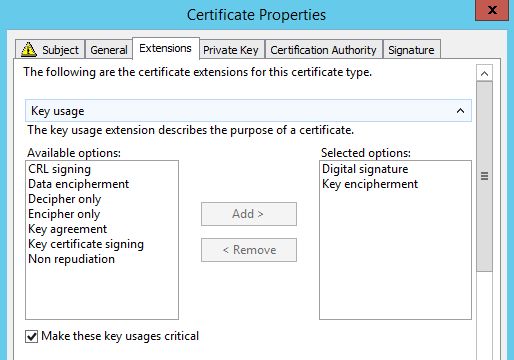Click the Add > button

pos(249,214)
